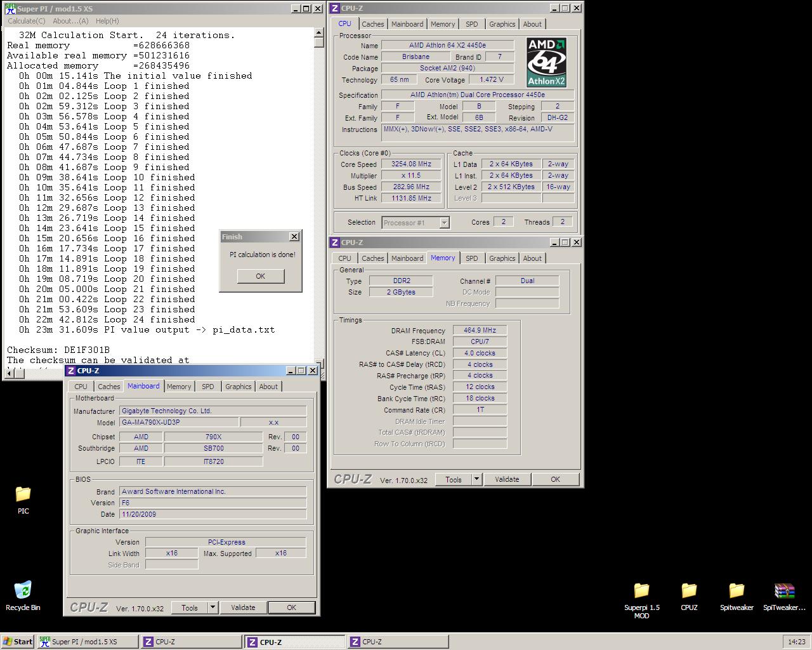Open the Help(H) menu in Super PI
Screen dimensions: 812x650
[x=107, y=21]
